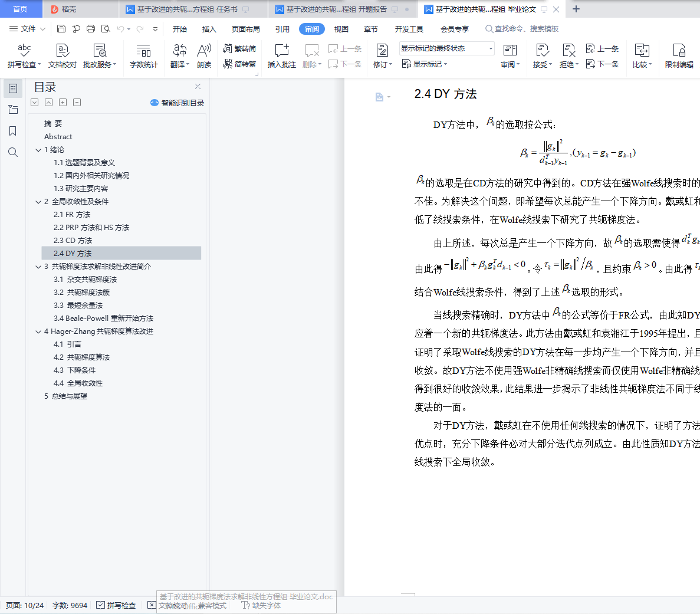
Task: Switch to the 引用 ribbon tab
Action: click(282, 29)
